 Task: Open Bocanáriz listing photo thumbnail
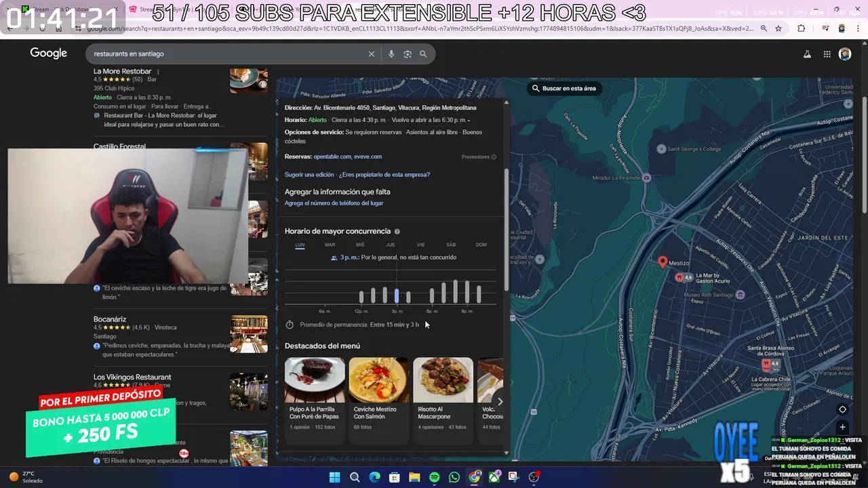coord(249,333)
